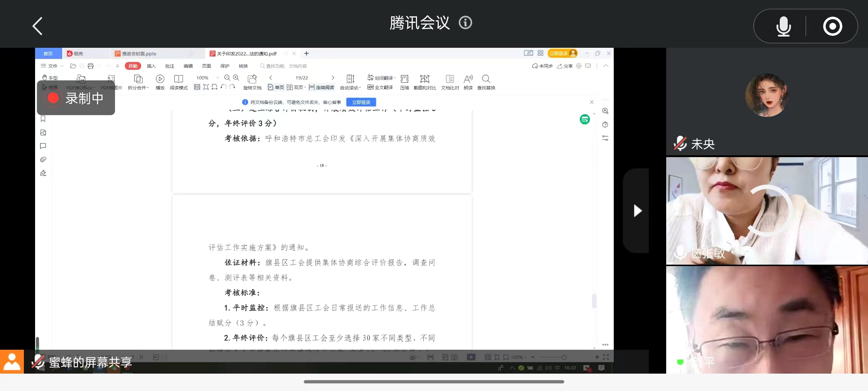Enable continuous reading mode

322,87
